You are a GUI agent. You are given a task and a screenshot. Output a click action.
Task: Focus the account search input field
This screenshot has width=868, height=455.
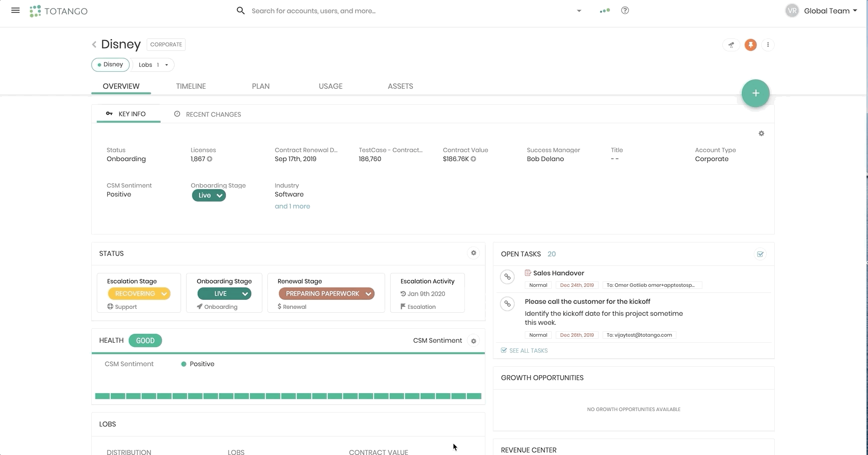click(409, 10)
